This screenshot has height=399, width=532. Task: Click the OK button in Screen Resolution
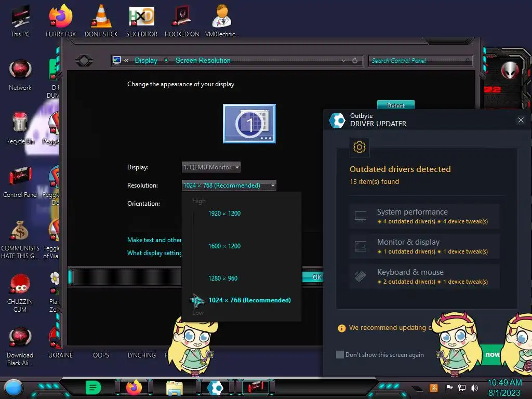pyautogui.click(x=312, y=277)
